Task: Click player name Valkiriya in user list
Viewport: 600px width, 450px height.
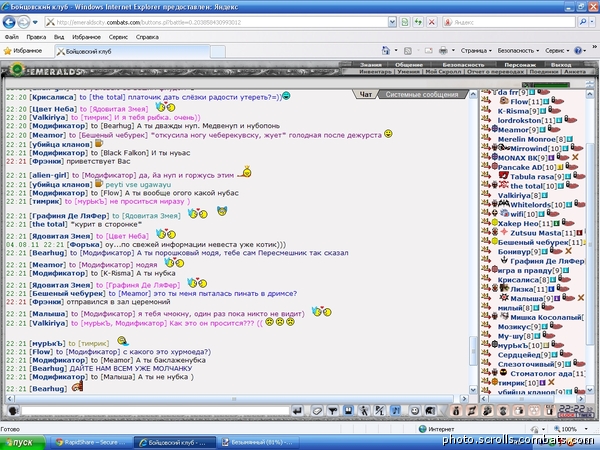Action: point(514,196)
